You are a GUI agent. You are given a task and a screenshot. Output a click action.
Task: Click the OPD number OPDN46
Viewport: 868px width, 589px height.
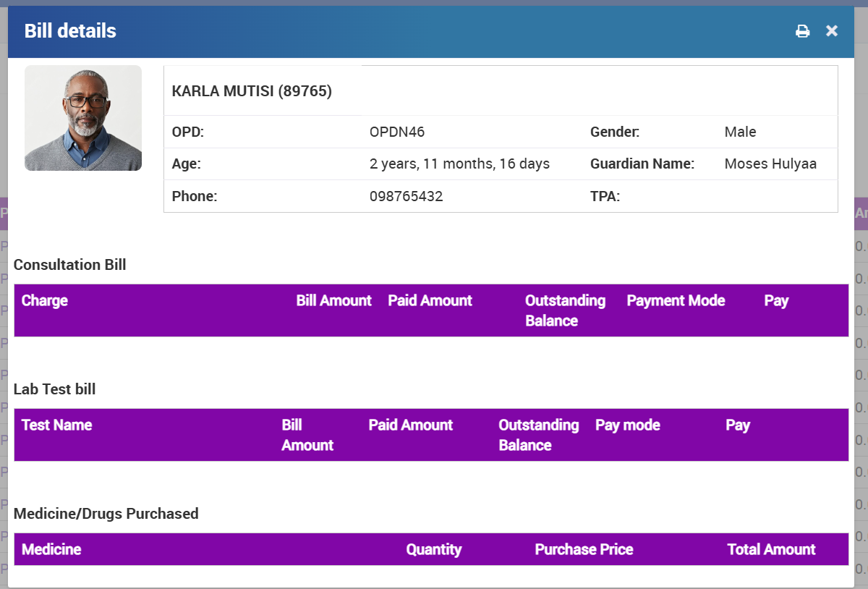pyautogui.click(x=397, y=132)
